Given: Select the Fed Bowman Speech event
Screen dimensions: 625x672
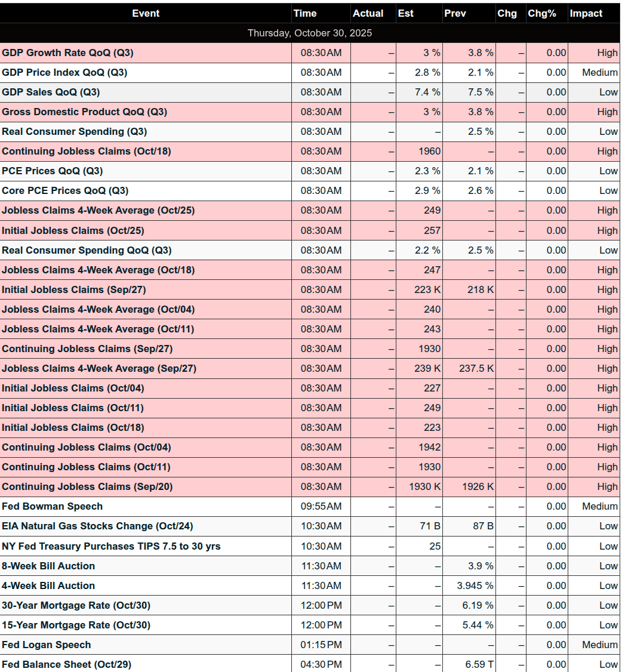Looking at the screenshot, I should pyautogui.click(x=53, y=506).
